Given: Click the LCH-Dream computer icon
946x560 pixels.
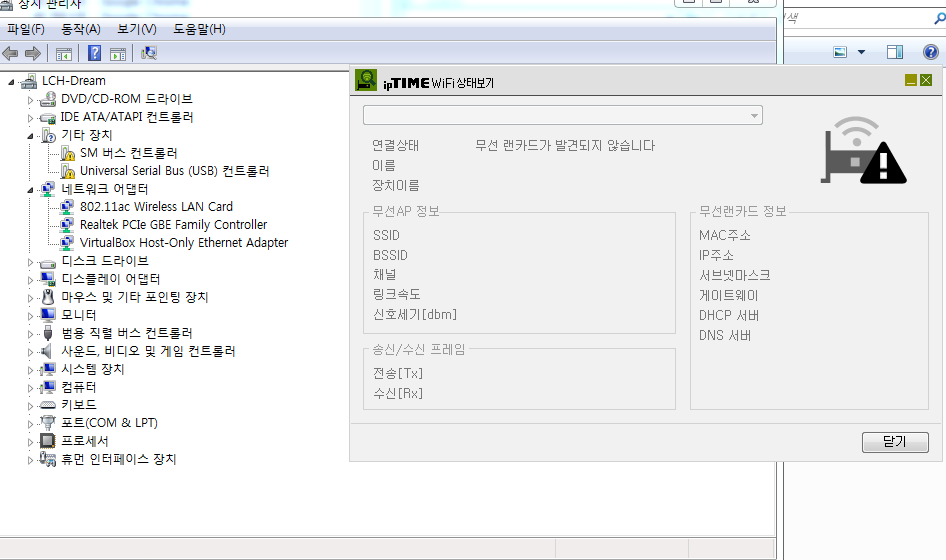Looking at the screenshot, I should [x=28, y=81].
